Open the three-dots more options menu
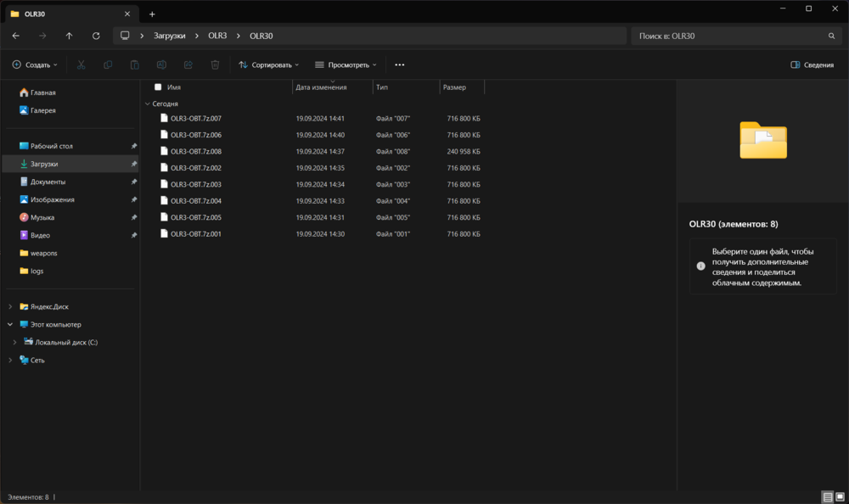 tap(400, 64)
